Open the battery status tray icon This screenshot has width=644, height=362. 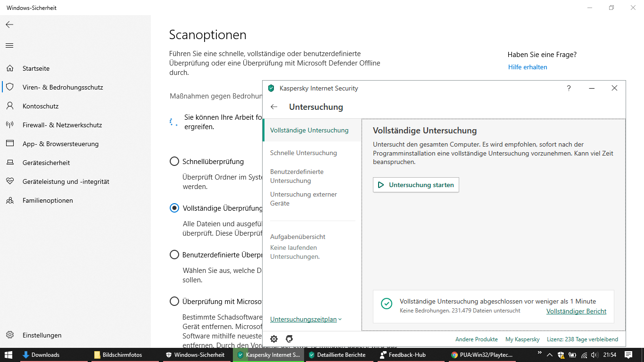[x=573, y=355]
